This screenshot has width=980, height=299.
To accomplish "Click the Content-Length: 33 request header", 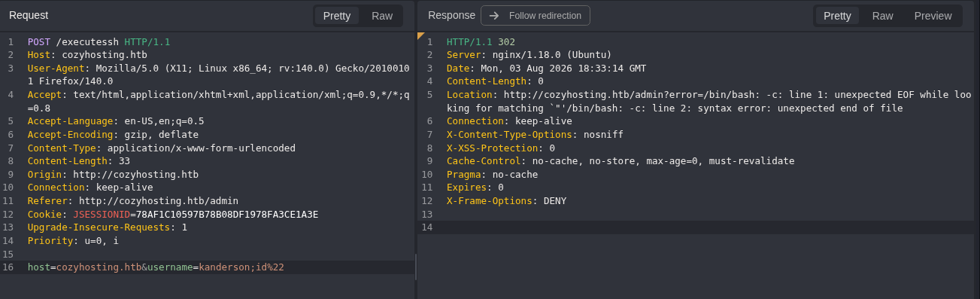I will [79, 161].
